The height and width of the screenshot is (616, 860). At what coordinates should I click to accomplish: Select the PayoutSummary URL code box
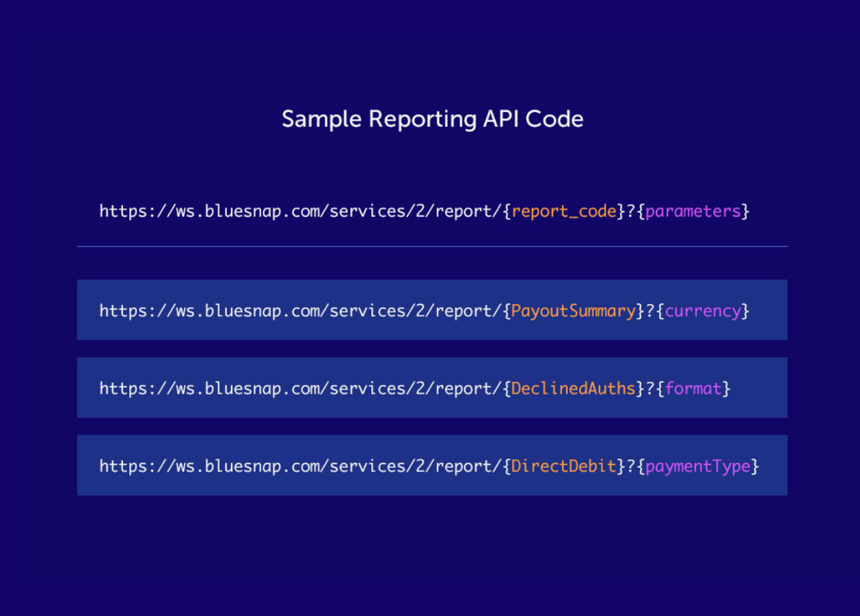(432, 310)
